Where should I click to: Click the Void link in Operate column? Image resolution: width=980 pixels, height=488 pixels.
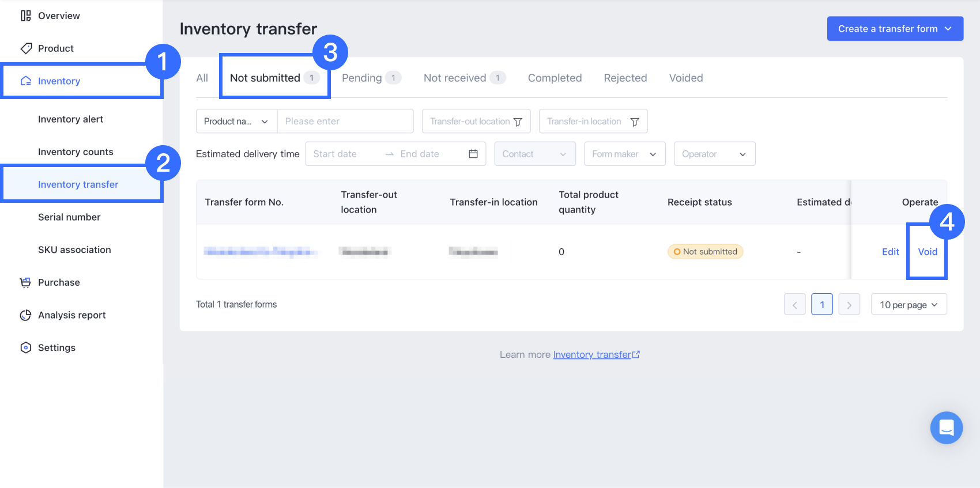click(x=928, y=252)
